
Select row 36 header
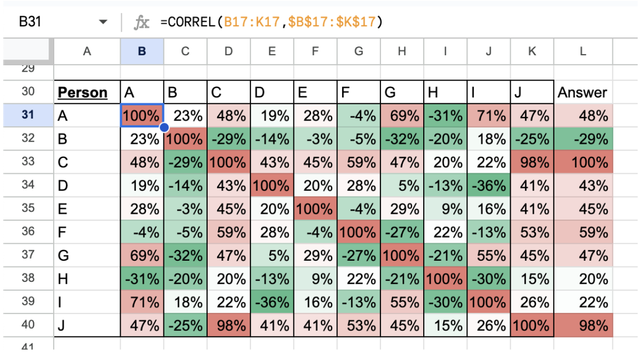(28, 231)
